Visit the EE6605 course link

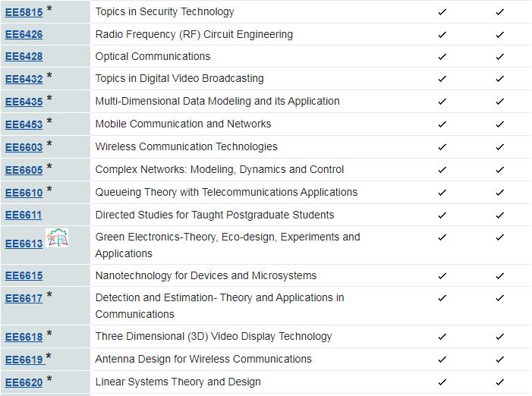[24, 170]
